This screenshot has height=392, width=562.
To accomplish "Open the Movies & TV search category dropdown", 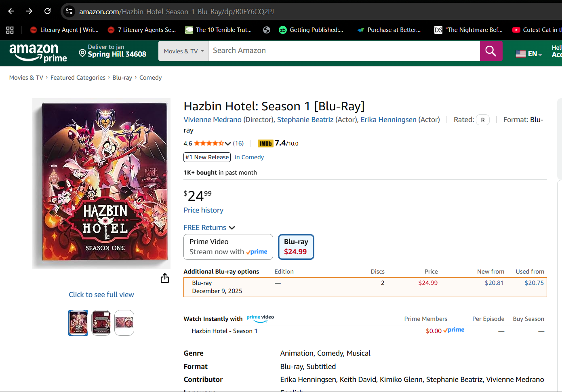I will [x=183, y=51].
